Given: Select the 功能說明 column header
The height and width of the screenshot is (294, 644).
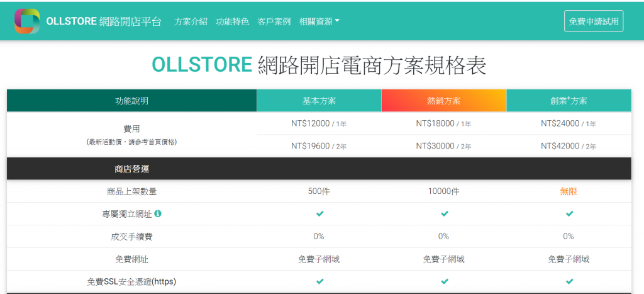Looking at the screenshot, I should point(132,101).
